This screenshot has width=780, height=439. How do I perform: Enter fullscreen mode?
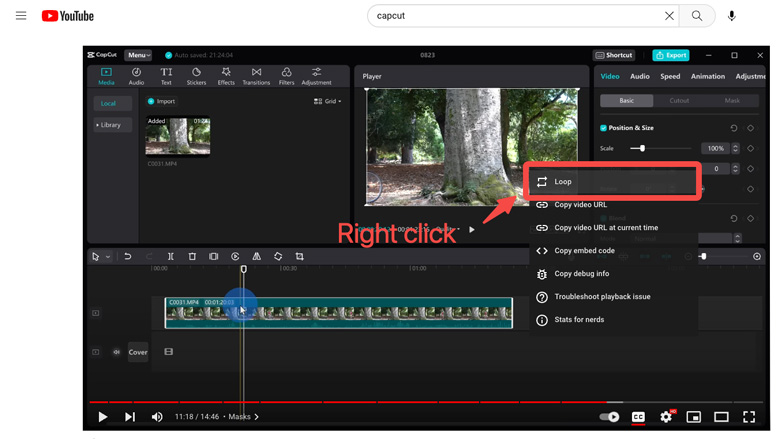coord(749,417)
